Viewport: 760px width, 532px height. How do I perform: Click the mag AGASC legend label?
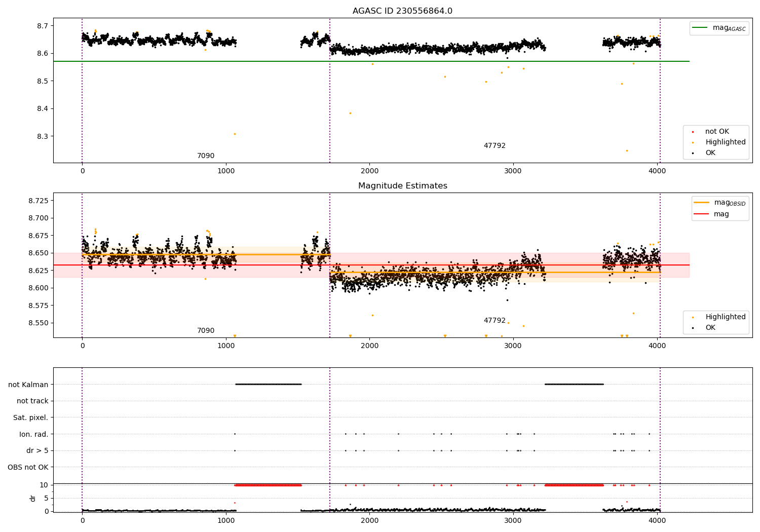click(729, 28)
